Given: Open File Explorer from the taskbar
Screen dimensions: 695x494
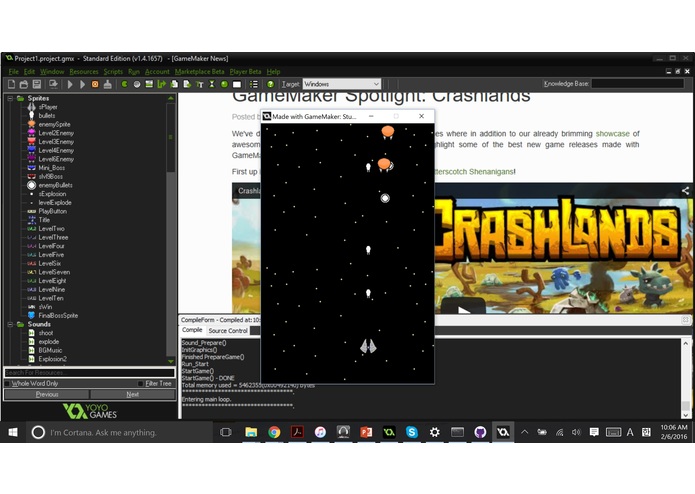Looking at the screenshot, I should (x=251, y=432).
